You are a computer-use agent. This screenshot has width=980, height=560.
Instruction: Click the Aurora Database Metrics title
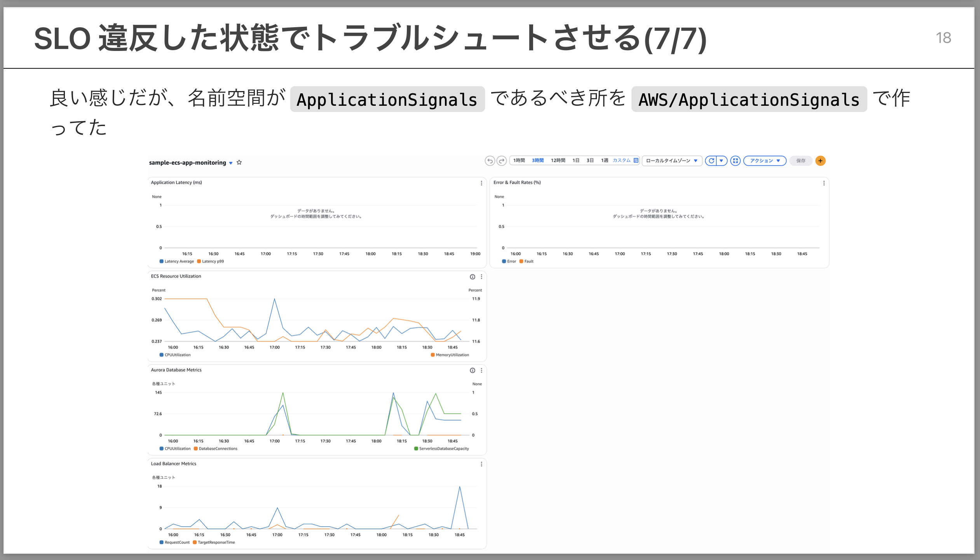click(x=176, y=370)
